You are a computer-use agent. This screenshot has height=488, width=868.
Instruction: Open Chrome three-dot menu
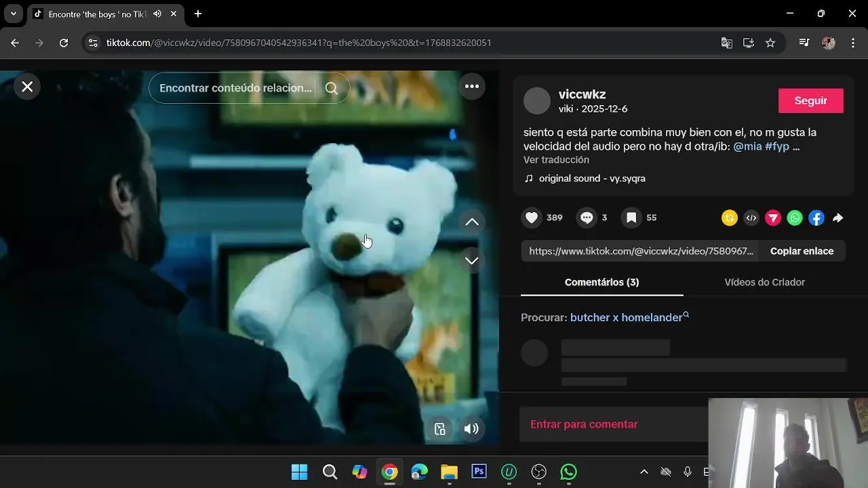(852, 43)
